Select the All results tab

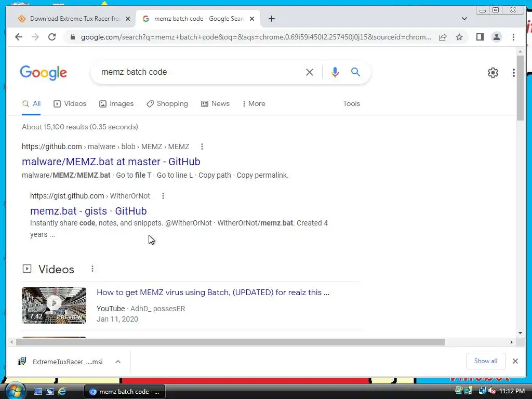coord(31,103)
